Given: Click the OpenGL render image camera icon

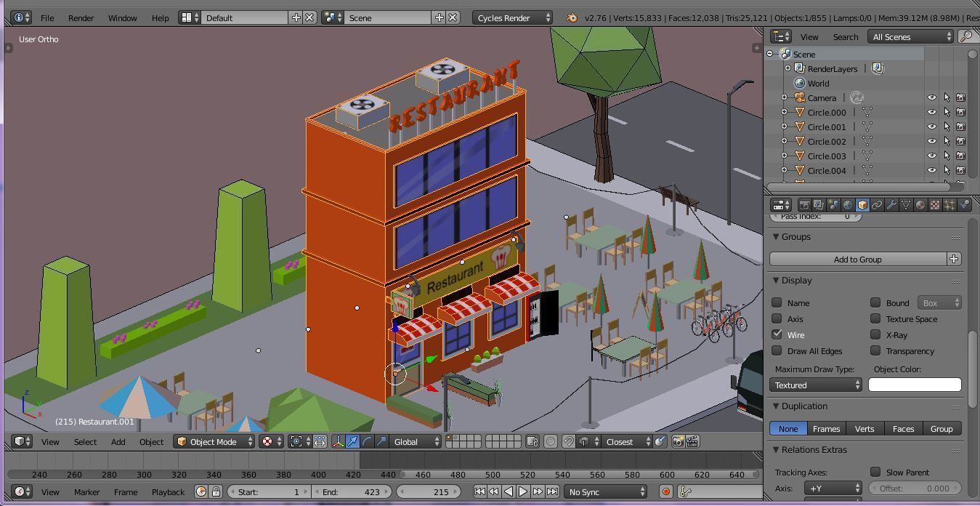Looking at the screenshot, I should (678, 441).
